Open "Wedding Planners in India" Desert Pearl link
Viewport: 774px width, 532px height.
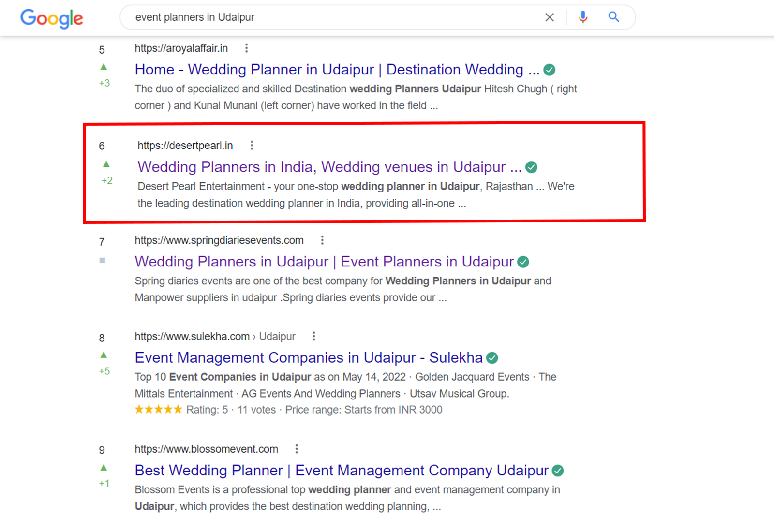pos(329,167)
